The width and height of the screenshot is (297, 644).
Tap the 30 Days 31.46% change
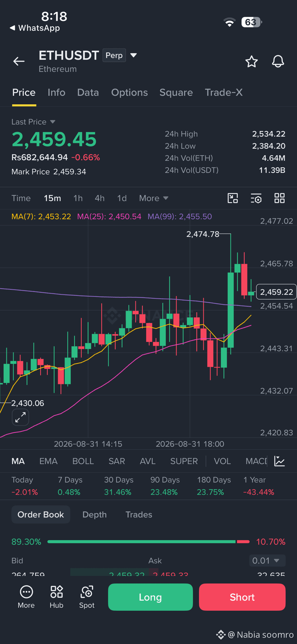point(118,492)
